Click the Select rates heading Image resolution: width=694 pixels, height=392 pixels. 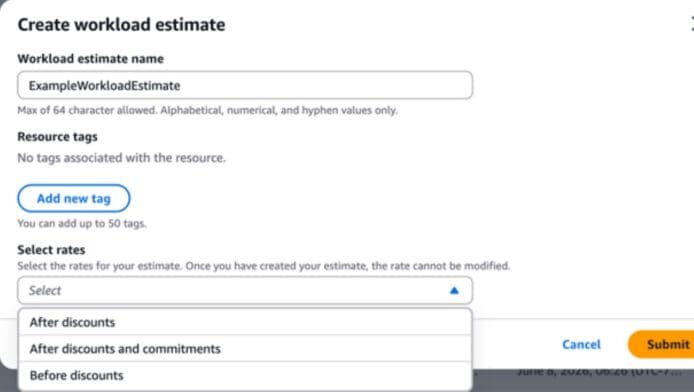[x=51, y=250]
